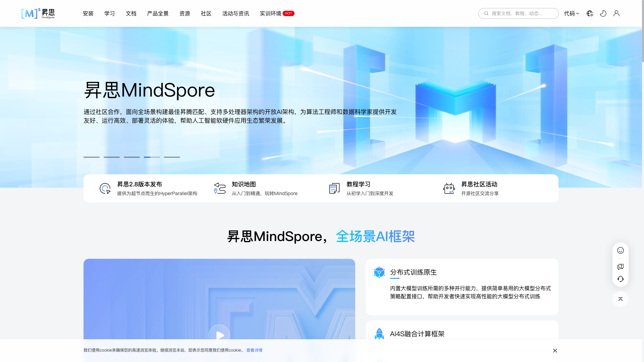Viewport: 644px width, 362px height.
Task: Click the MindSpore logo in header
Action: [38, 13]
